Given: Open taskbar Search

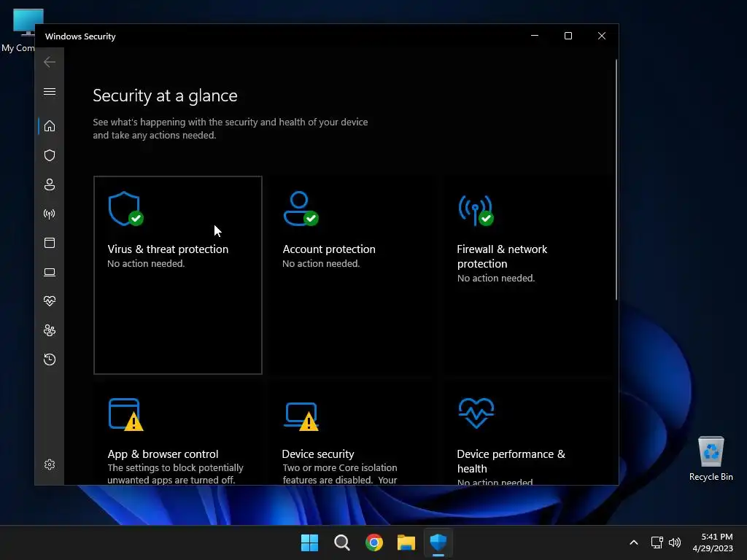Looking at the screenshot, I should pos(341,542).
